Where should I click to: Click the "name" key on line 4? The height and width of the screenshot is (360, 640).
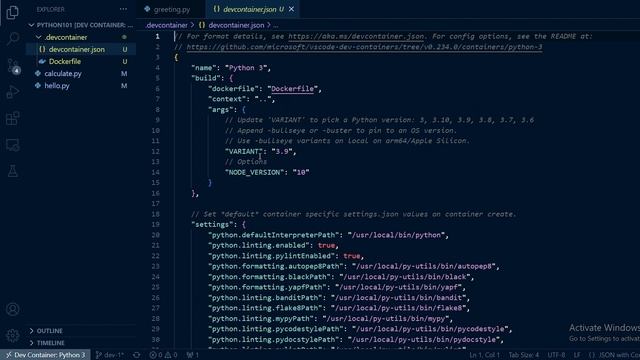point(204,68)
